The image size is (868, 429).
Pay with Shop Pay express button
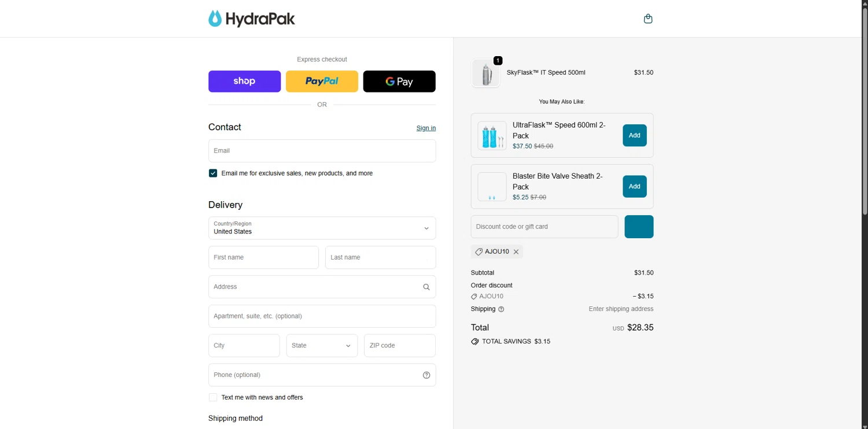244,82
